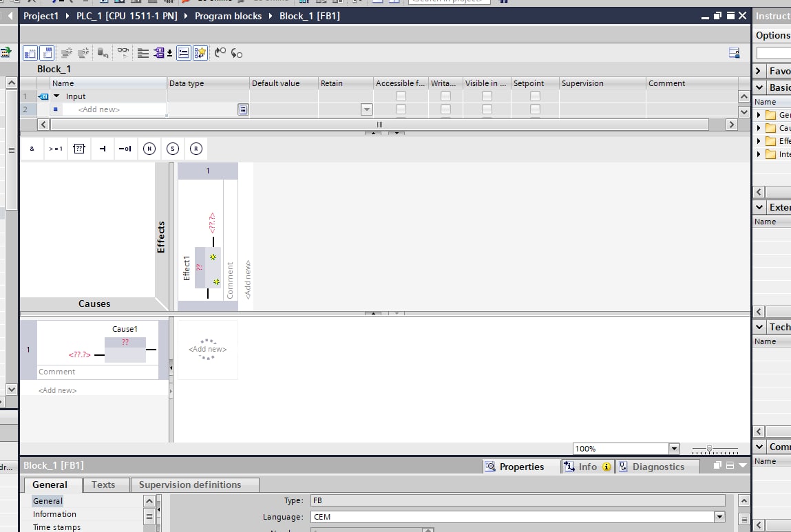Select the Reset (R) action button
This screenshot has width=791, height=532.
[x=196, y=149]
